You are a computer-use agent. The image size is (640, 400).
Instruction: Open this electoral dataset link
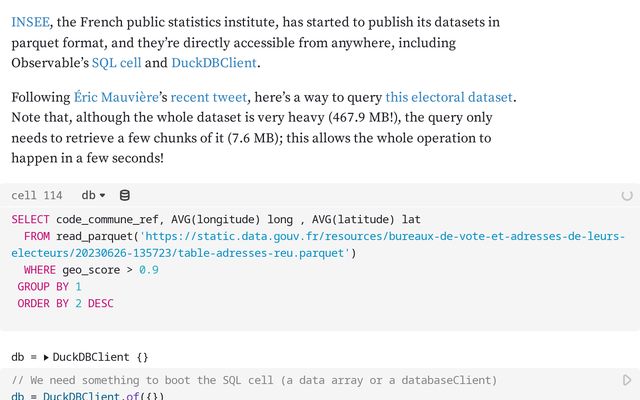(449, 97)
